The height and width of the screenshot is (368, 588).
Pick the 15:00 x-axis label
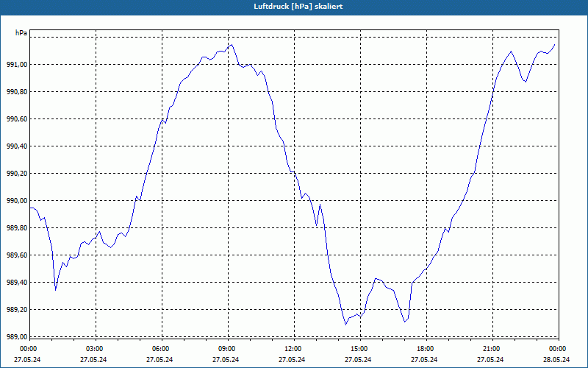[359, 349]
